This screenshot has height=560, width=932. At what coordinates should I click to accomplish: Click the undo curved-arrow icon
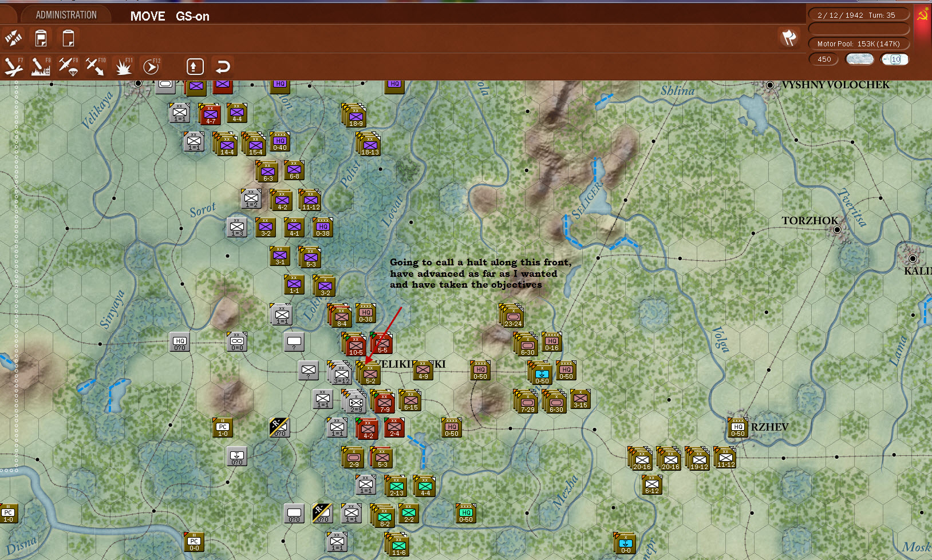[222, 66]
